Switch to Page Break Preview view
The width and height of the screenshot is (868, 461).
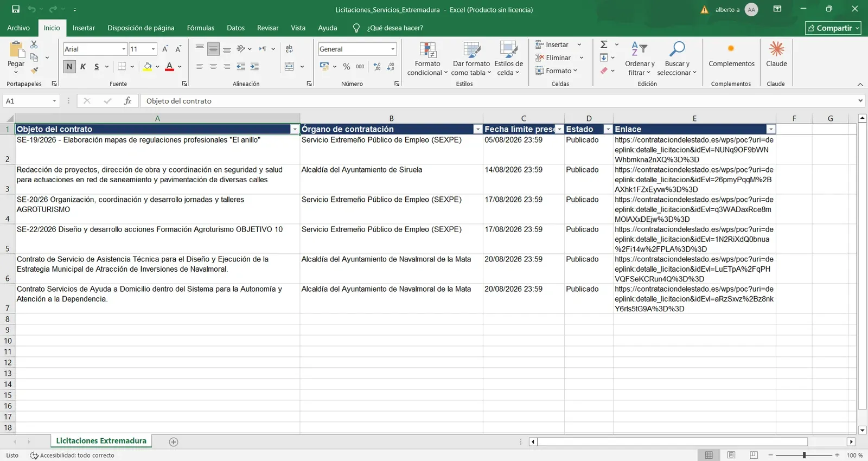pyautogui.click(x=754, y=455)
